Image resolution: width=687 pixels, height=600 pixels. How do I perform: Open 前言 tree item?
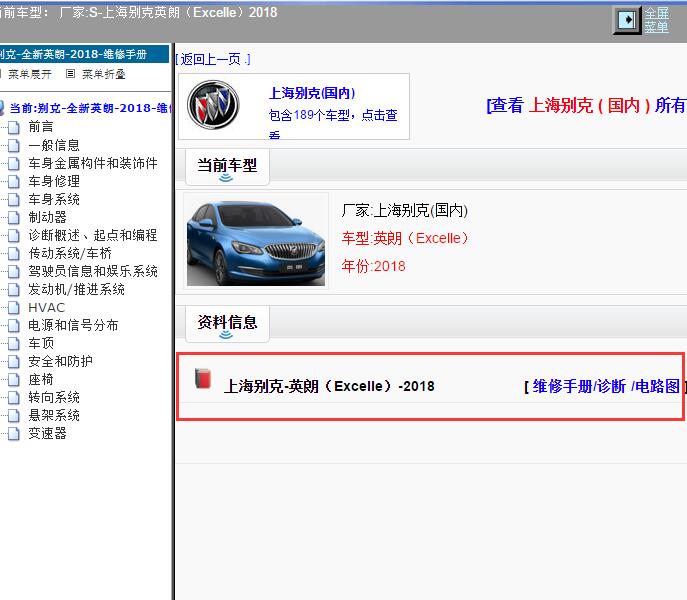pyautogui.click(x=41, y=127)
